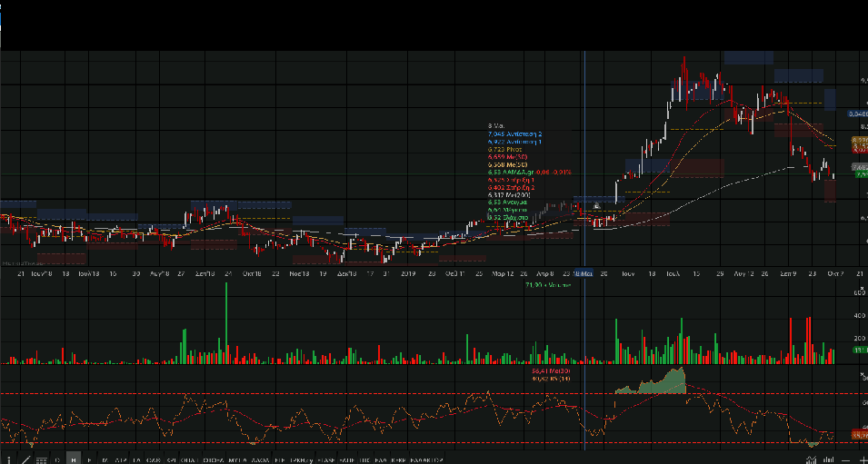Select the highlighted H timeframe button
The width and height of the screenshot is (868, 464).
tap(74, 459)
